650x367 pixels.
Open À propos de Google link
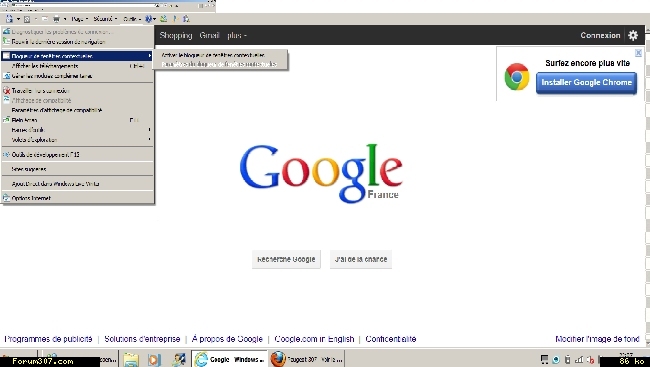227,339
